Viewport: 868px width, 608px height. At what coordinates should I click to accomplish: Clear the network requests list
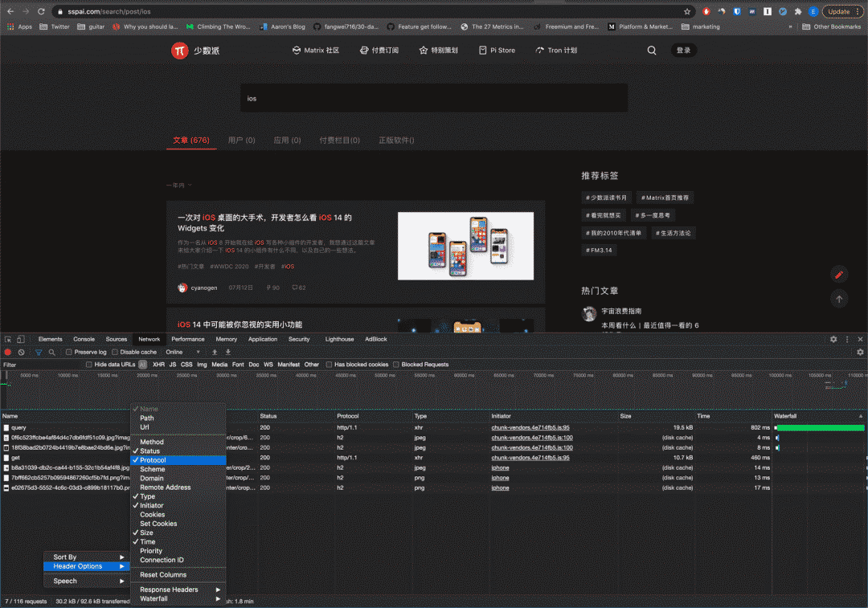pyautogui.click(x=21, y=353)
